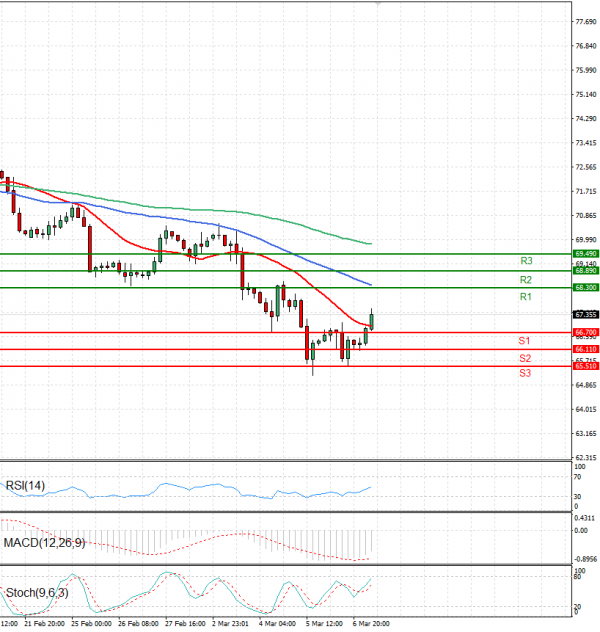Click the 25 Feb 00:00 time label
The image size is (600, 632).
coord(91,624)
